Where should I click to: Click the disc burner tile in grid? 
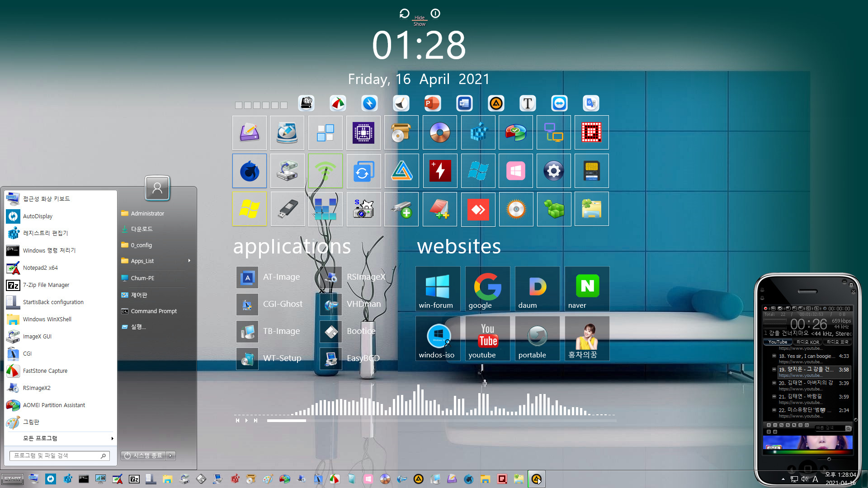[x=440, y=132]
